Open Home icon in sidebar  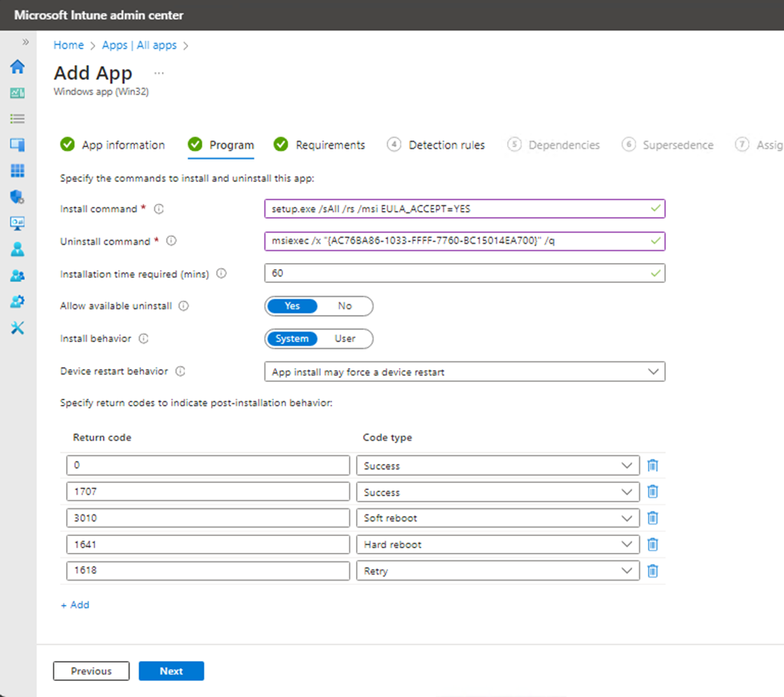(x=18, y=67)
